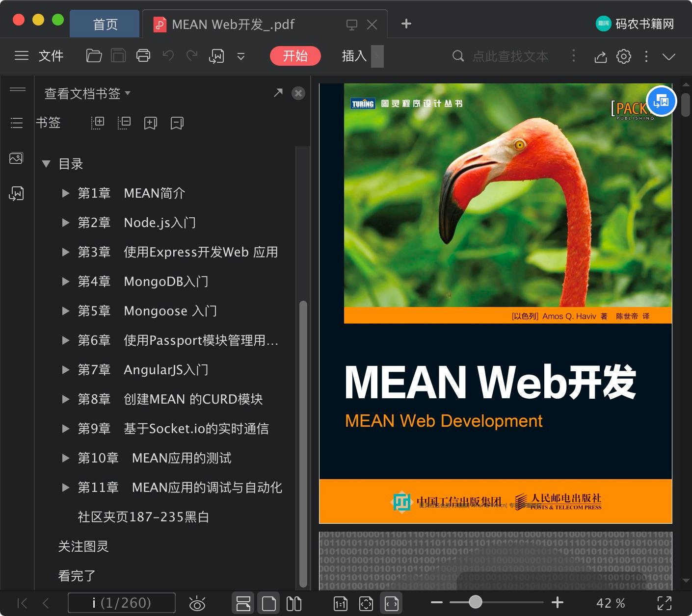Screen dimensions: 692x616
Task: Toggle two-page view
Action: tap(294, 603)
